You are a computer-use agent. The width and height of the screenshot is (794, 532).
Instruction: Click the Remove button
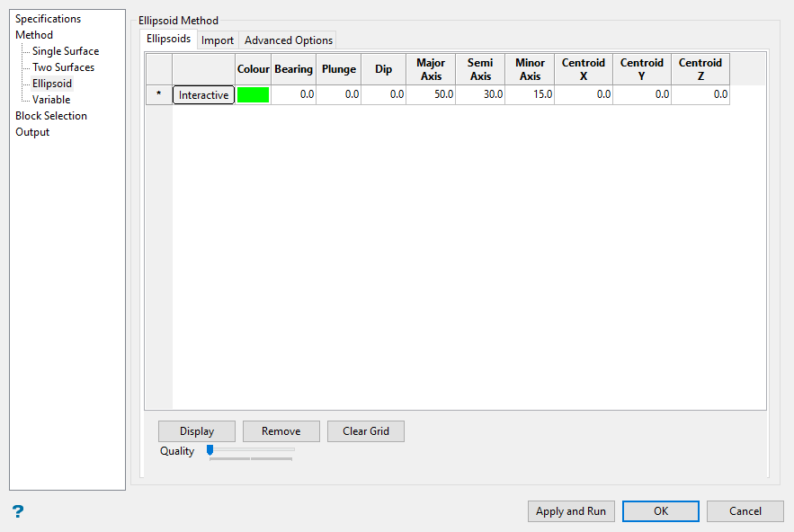click(281, 431)
